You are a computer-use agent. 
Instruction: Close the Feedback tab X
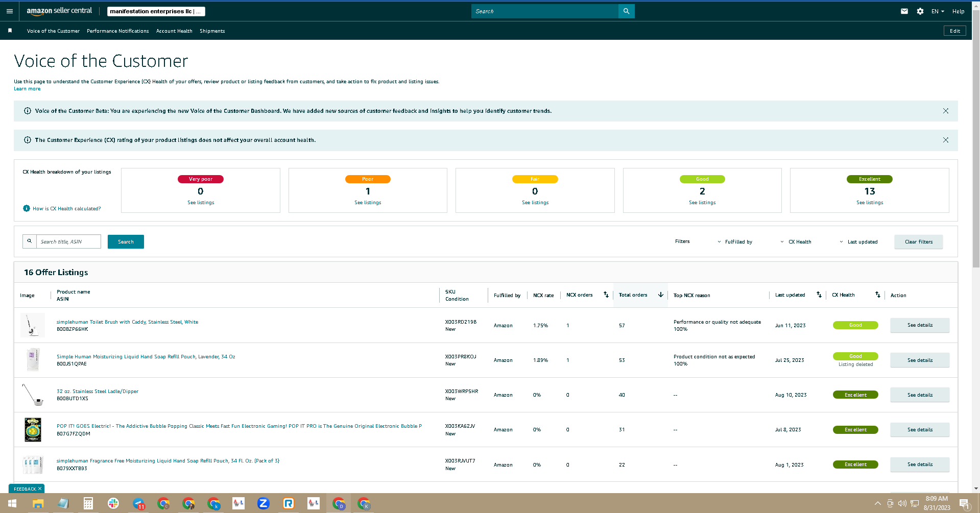(40, 488)
